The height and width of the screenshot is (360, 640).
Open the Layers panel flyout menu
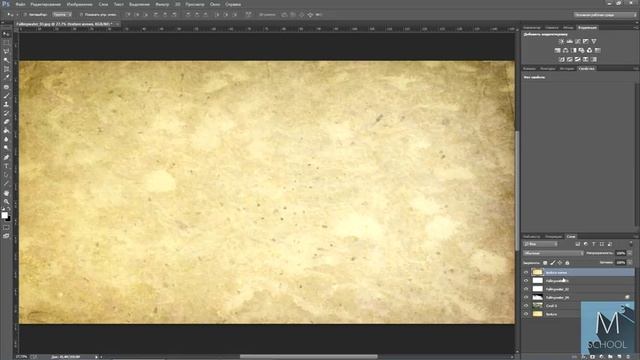[x=636, y=236]
